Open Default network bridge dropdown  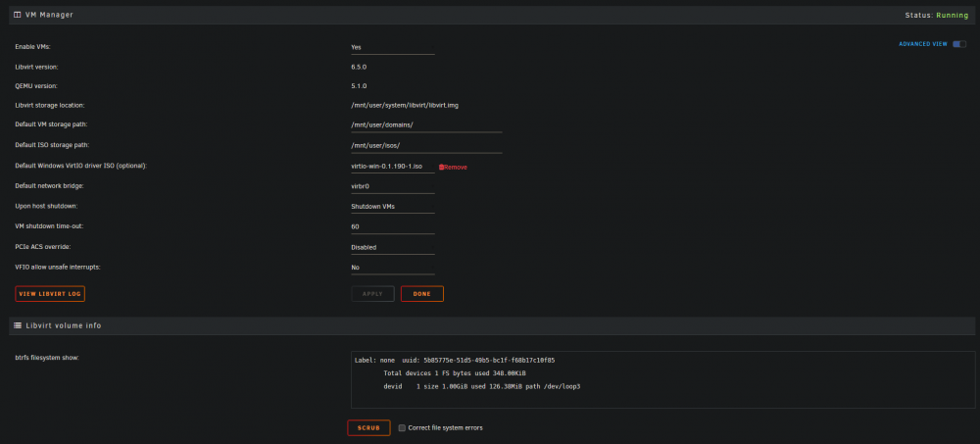pos(393,186)
